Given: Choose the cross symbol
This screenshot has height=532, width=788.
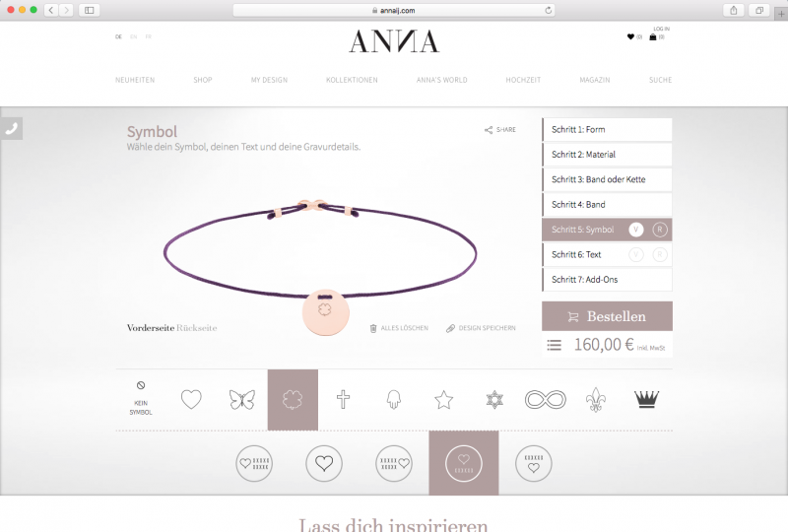Looking at the screenshot, I should [x=343, y=400].
